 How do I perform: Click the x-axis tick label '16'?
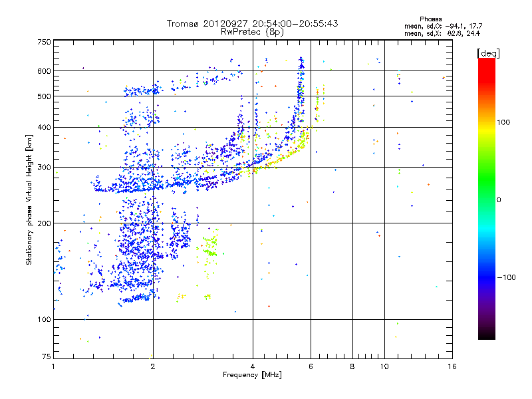pos(452,366)
